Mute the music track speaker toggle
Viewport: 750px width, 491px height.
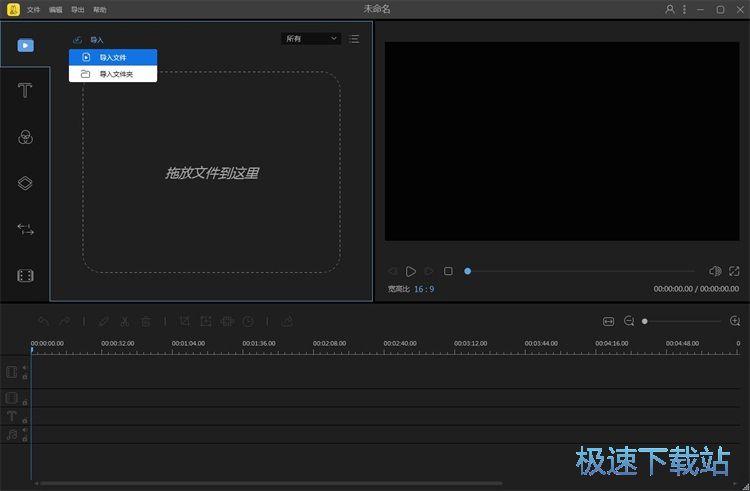click(25, 430)
